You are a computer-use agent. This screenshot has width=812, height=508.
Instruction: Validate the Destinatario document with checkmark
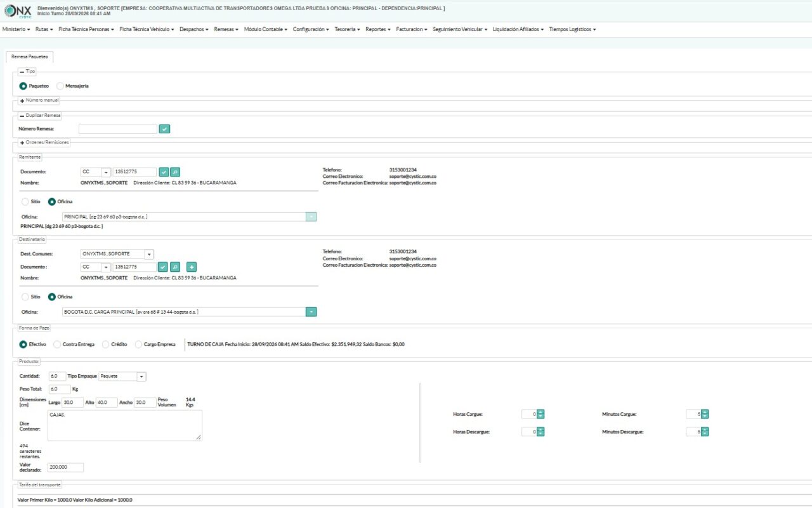pyautogui.click(x=163, y=267)
